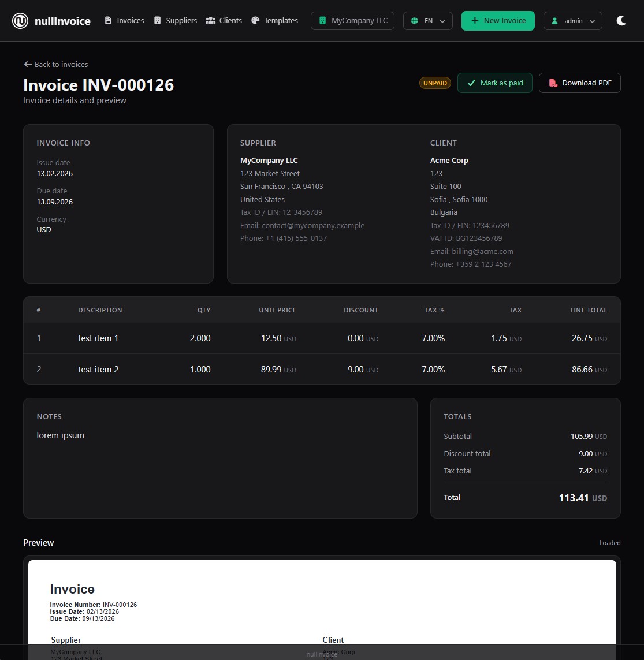Screen dimensions: 644x660
Task: Click the nullInvoice brand name
Action: [x=62, y=21]
